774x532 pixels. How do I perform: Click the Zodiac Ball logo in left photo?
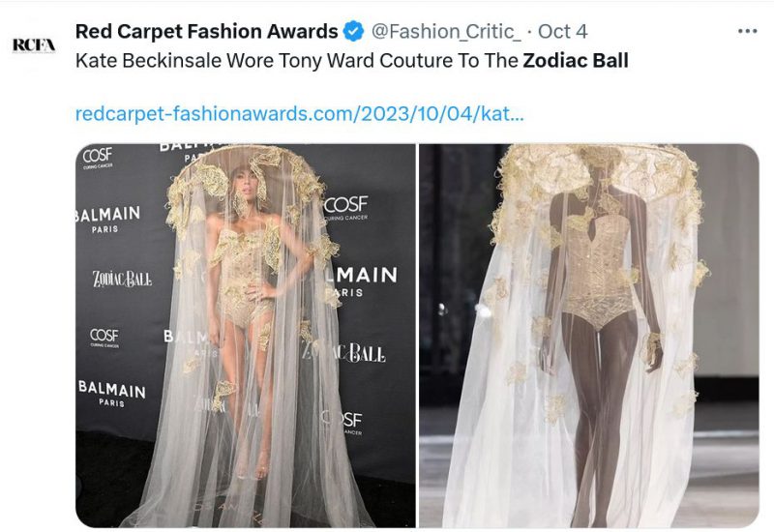[122, 279]
